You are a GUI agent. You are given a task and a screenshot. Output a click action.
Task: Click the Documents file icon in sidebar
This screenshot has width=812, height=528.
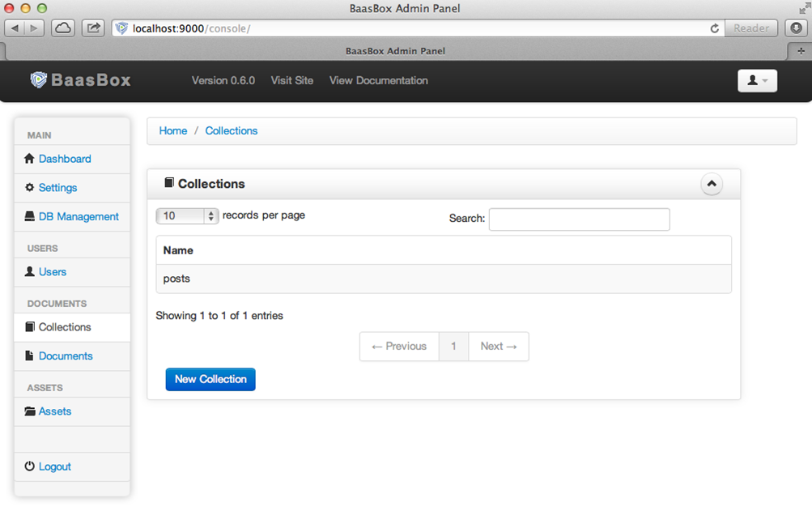(x=29, y=356)
